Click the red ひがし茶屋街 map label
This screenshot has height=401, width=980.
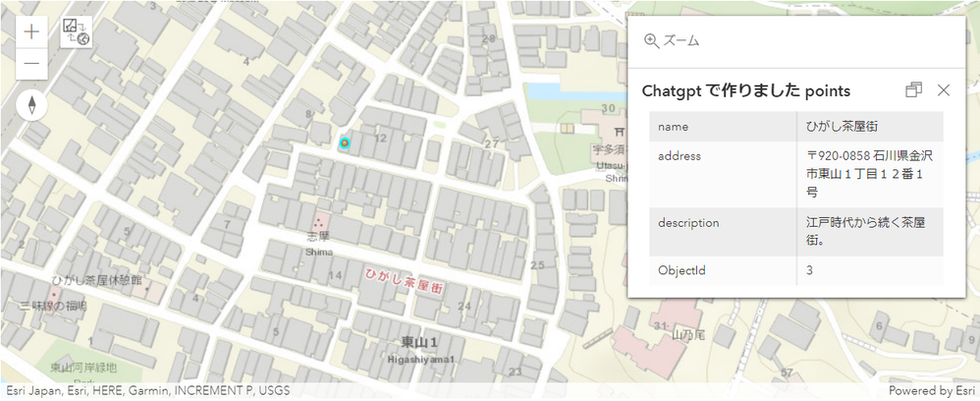click(405, 281)
